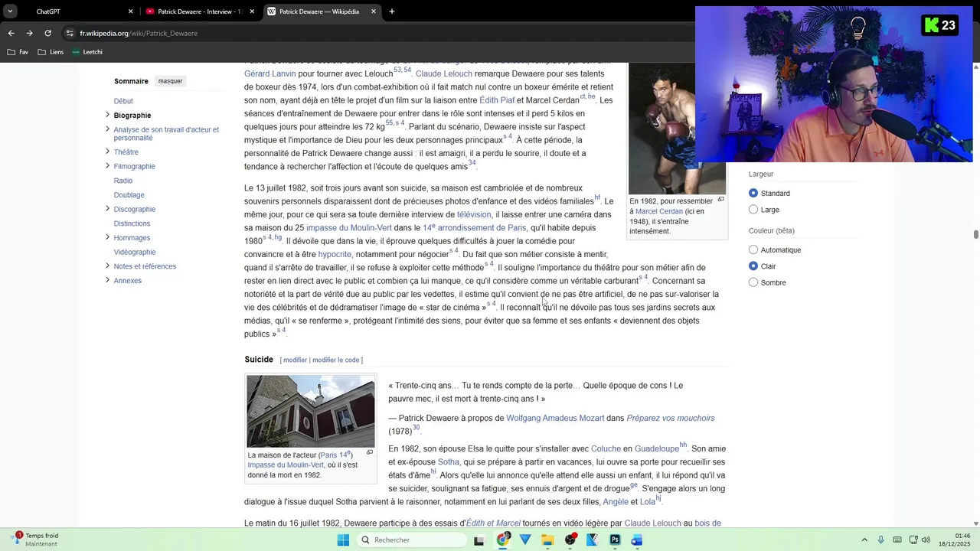Click the microphone icon in system tray
Image resolution: width=980 pixels, height=551 pixels.
[881, 540]
